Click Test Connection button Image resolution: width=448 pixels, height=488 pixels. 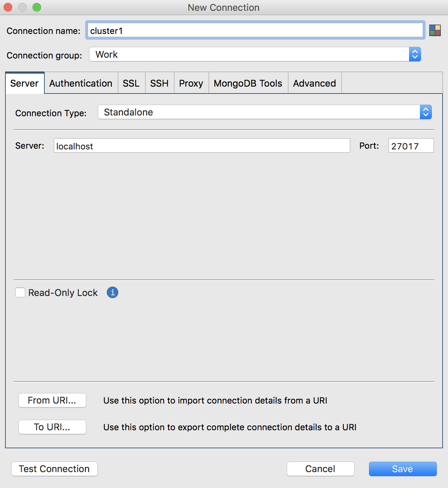pyautogui.click(x=54, y=469)
